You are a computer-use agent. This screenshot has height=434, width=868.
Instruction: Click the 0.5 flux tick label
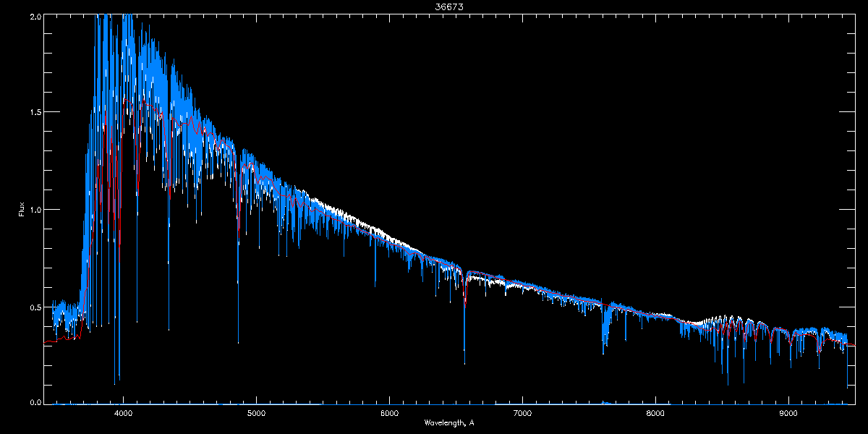[x=33, y=307]
